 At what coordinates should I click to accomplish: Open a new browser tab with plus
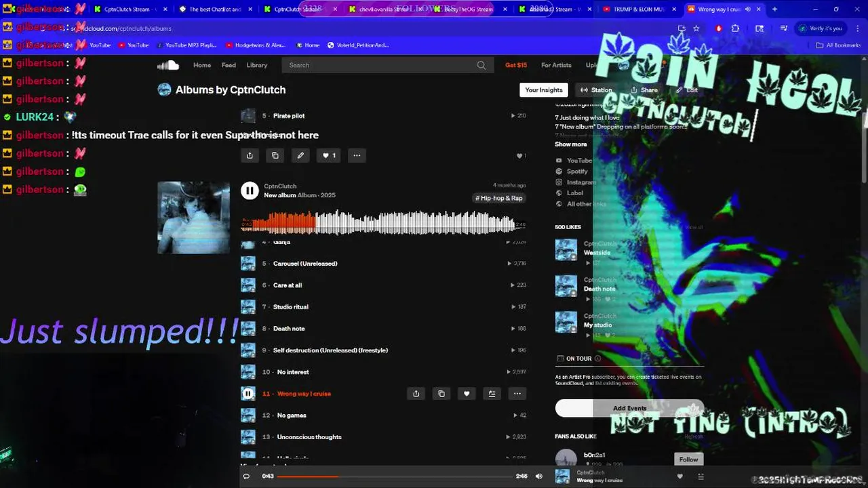[x=774, y=9]
